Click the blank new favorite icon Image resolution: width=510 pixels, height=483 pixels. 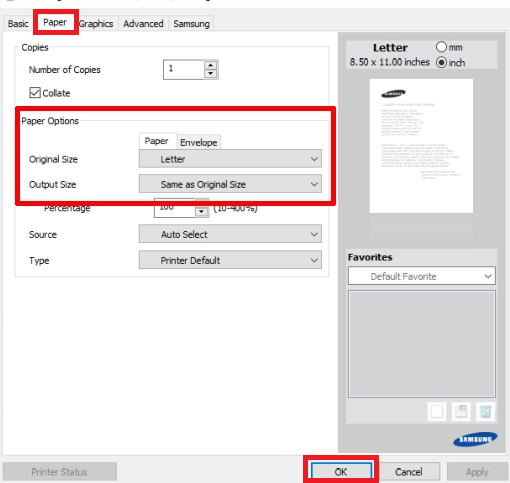click(x=437, y=411)
